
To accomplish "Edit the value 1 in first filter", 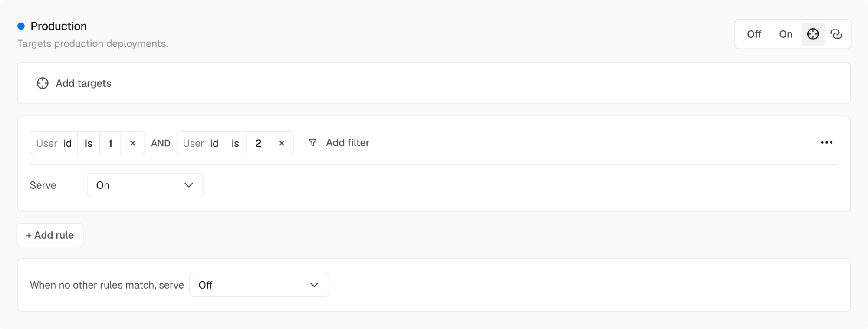I will 110,143.
